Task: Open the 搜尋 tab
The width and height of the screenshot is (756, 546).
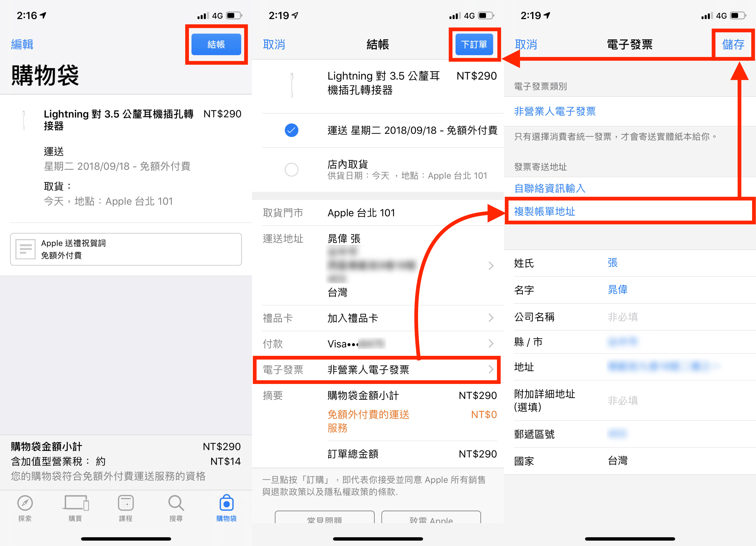Action: pos(176,509)
